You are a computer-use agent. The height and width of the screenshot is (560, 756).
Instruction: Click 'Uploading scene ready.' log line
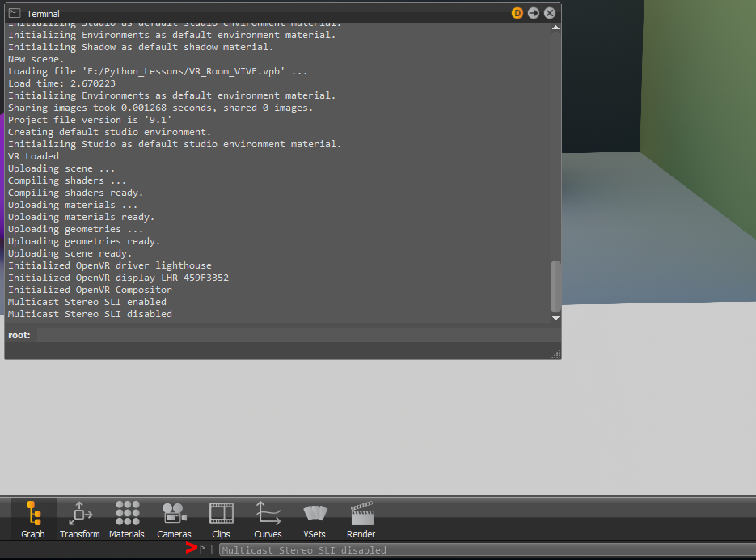[x=70, y=253]
